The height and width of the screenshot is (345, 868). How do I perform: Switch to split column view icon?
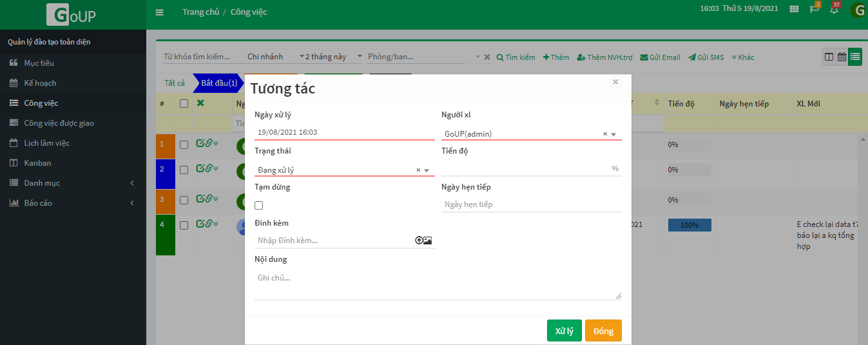829,57
